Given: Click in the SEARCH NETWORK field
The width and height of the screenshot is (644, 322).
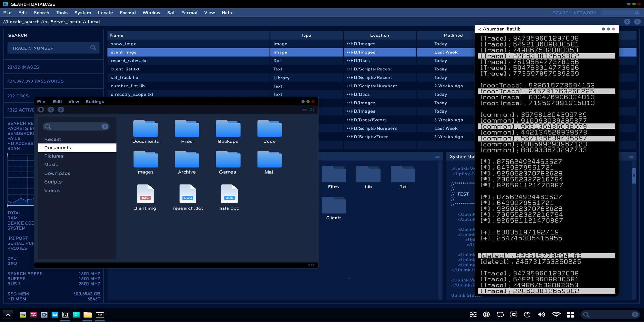Looking at the screenshot, I should [620, 13].
